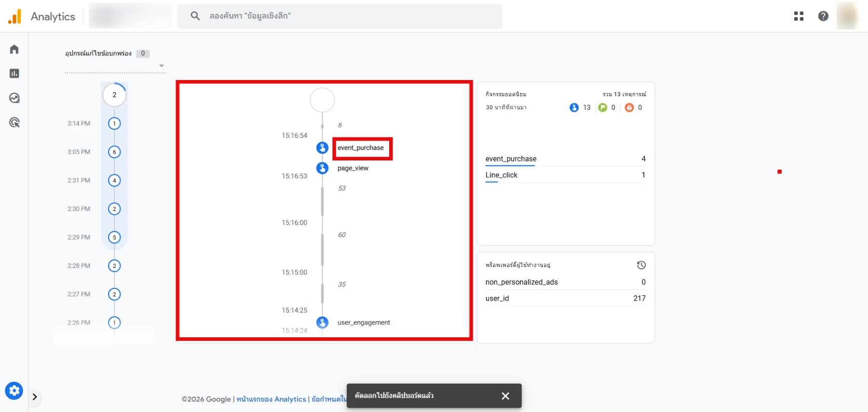Click the page_view event in stream
868x412 pixels.
click(353, 168)
